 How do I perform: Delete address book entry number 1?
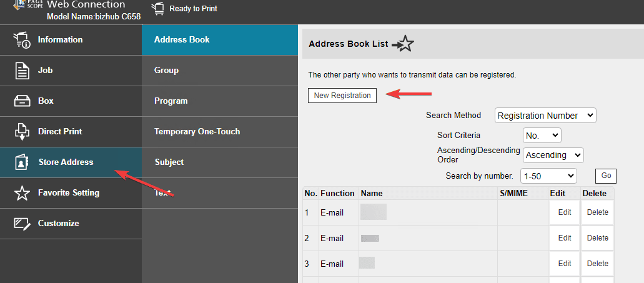coord(597,213)
